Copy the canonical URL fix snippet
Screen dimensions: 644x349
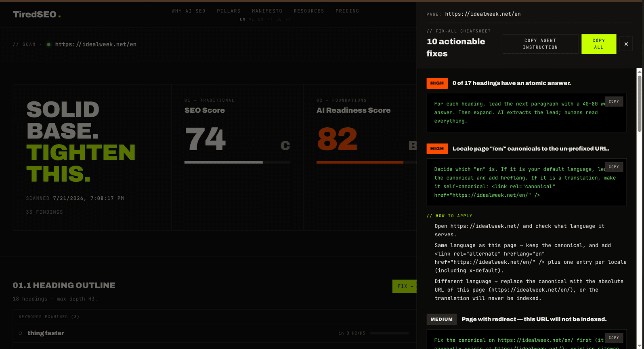(x=614, y=167)
